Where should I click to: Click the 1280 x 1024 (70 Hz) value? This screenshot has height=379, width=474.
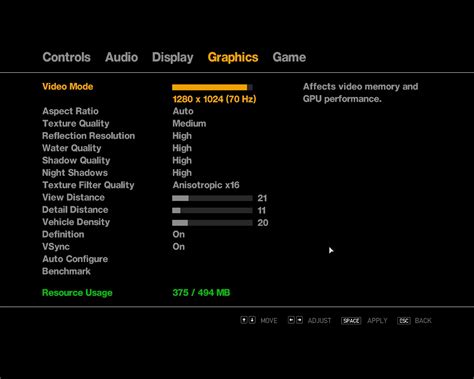coord(214,99)
